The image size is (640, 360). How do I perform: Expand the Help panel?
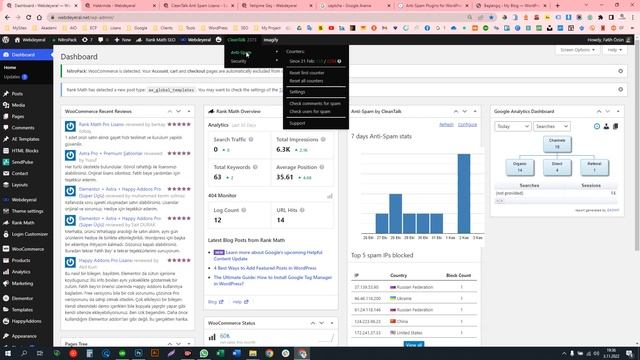point(614,50)
